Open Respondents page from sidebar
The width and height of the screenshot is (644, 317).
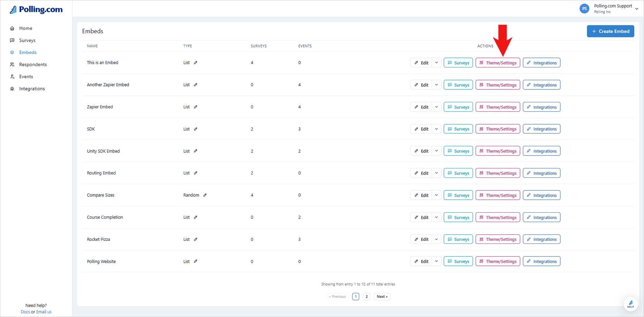(x=33, y=64)
